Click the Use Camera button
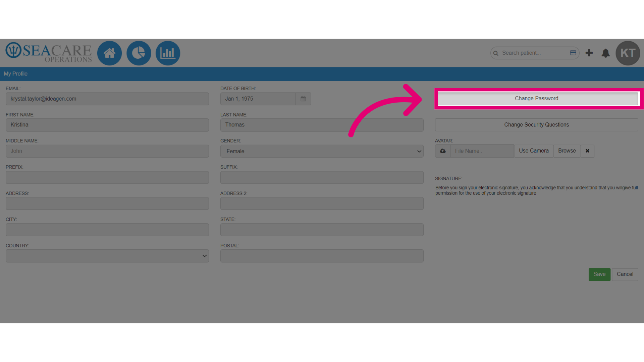644x362 pixels. tap(534, 151)
